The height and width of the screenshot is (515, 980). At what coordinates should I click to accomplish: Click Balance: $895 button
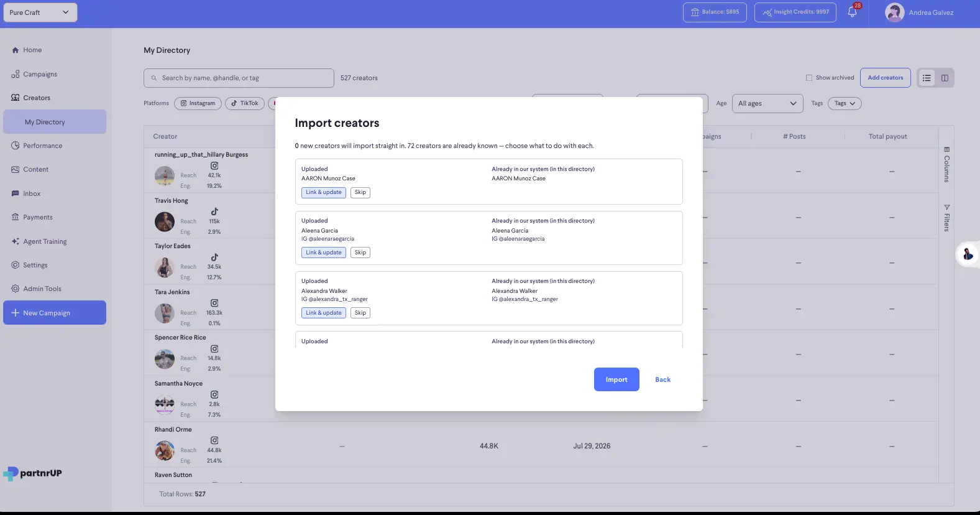(x=715, y=12)
